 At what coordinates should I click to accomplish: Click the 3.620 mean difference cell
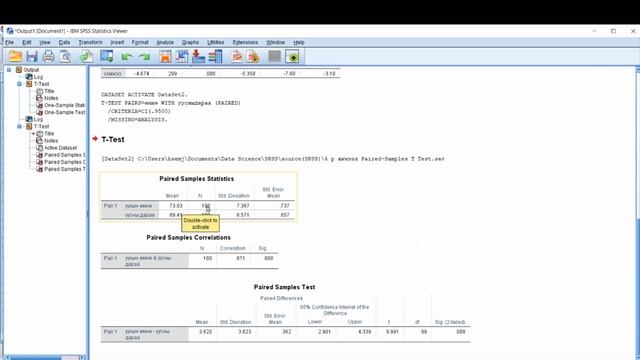(205, 332)
